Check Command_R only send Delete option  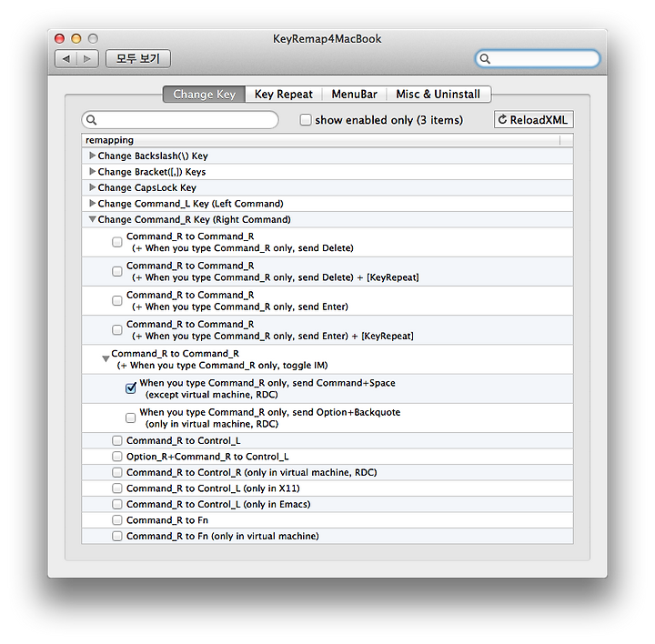[x=117, y=242]
